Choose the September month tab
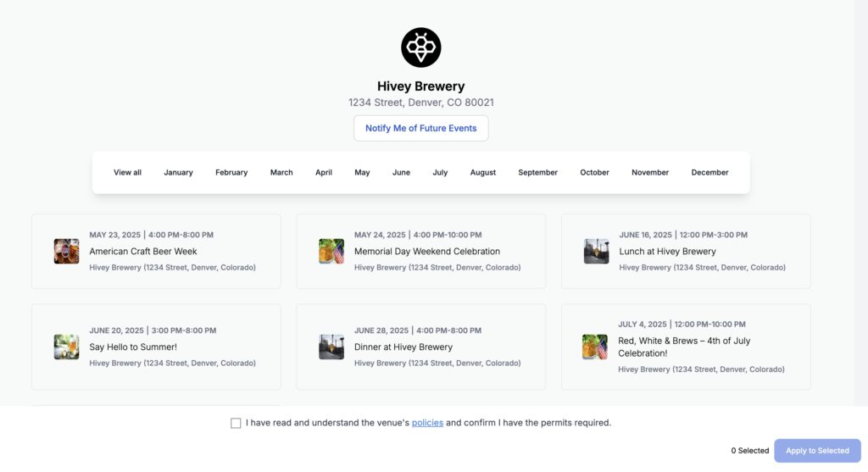Image resolution: width=868 pixels, height=472 pixels. 537,173
